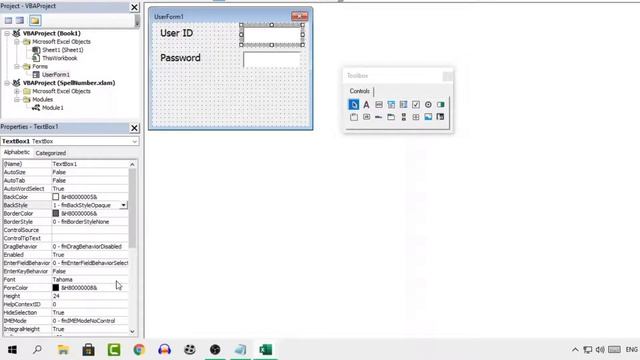Open the volume control in tray
The width and height of the screenshot is (640, 360).
600,349
